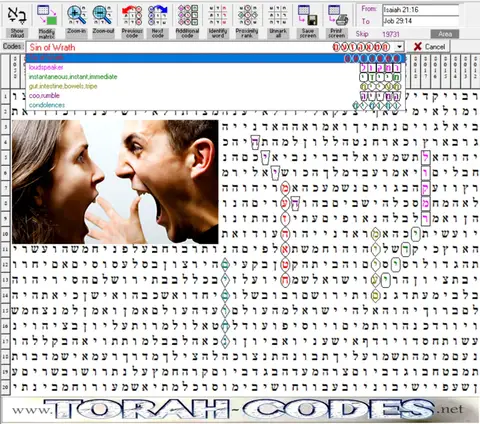
Task: Select 'gut,intestine,bowels,tripe' in the codes list
Action: click(215, 86)
